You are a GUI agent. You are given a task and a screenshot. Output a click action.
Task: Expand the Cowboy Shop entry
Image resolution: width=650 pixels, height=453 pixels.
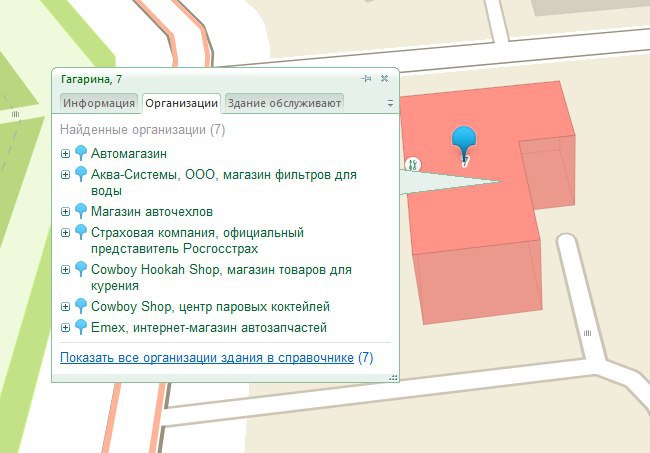coord(65,307)
